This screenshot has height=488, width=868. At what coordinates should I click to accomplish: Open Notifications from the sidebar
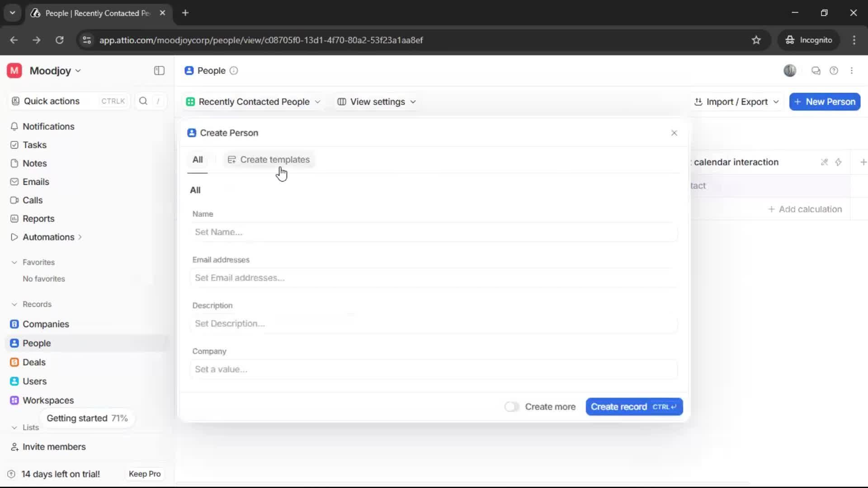coord(49,127)
